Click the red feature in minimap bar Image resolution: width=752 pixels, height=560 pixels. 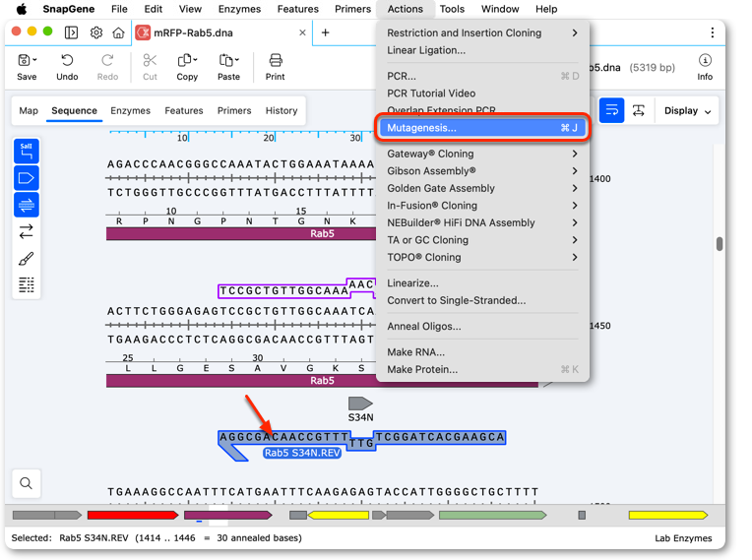point(133,515)
